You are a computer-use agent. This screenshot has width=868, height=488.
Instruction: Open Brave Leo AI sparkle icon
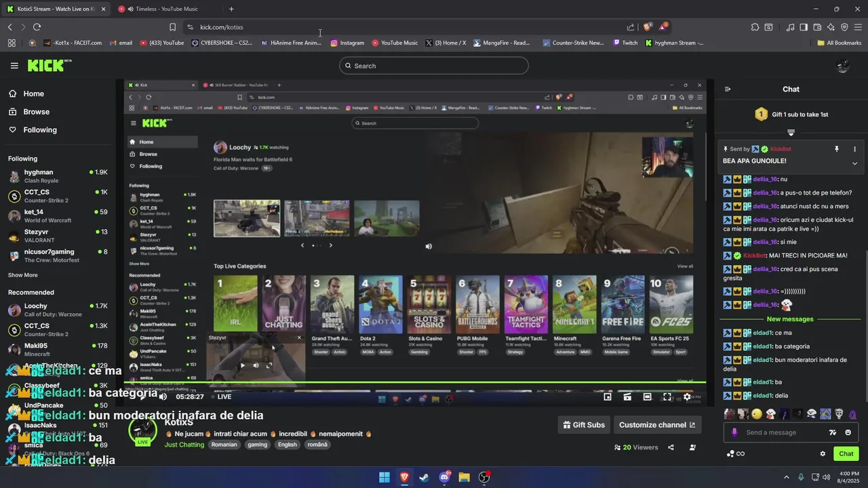tap(831, 27)
